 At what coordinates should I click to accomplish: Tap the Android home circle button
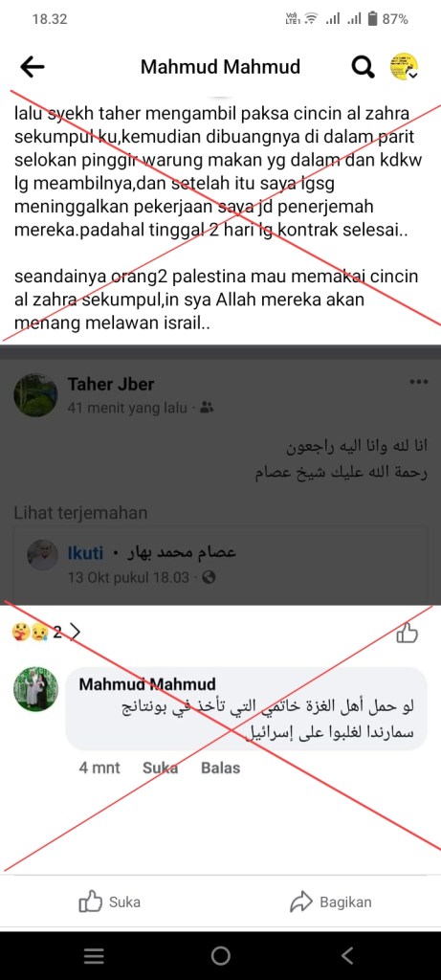[x=220, y=956]
